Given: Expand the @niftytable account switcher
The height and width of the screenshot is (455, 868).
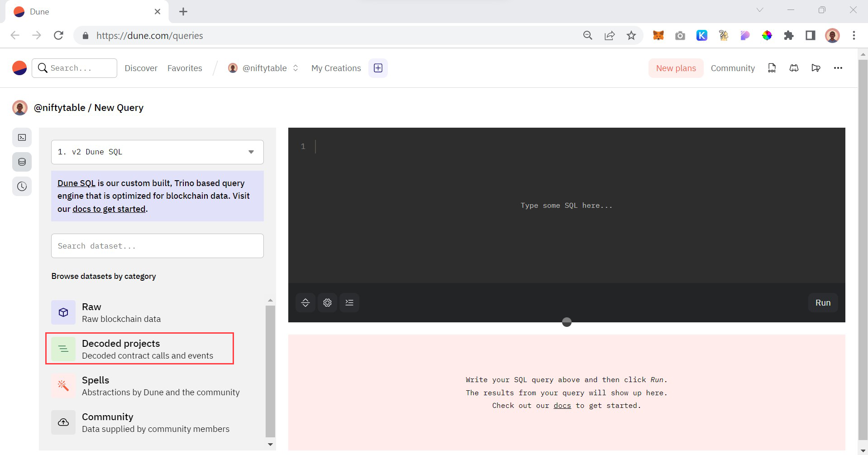Looking at the screenshot, I should 264,68.
